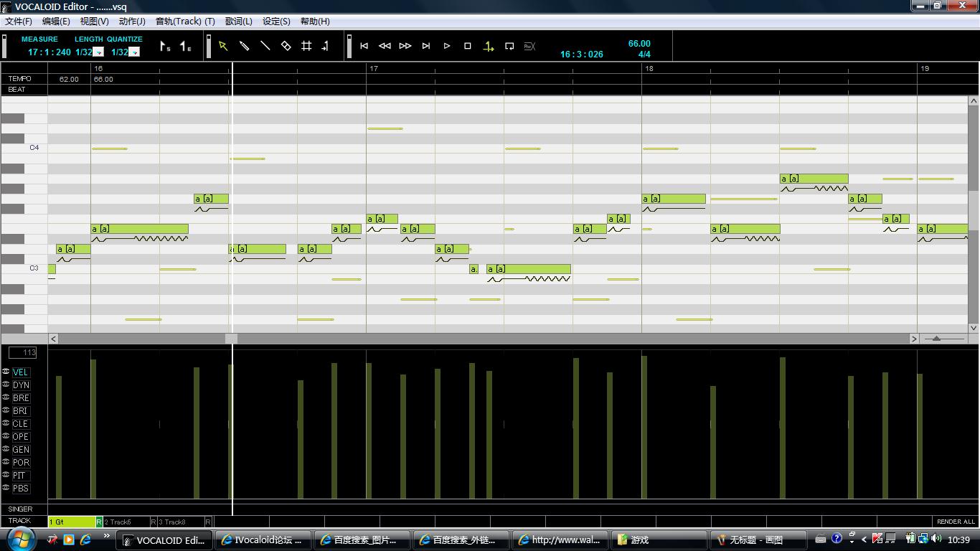Switch to the 3 Track8 tab
The image size is (980, 551).
click(x=182, y=522)
